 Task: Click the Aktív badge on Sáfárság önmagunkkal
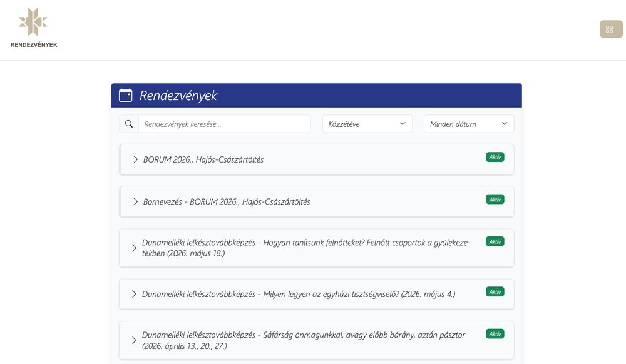495,333
